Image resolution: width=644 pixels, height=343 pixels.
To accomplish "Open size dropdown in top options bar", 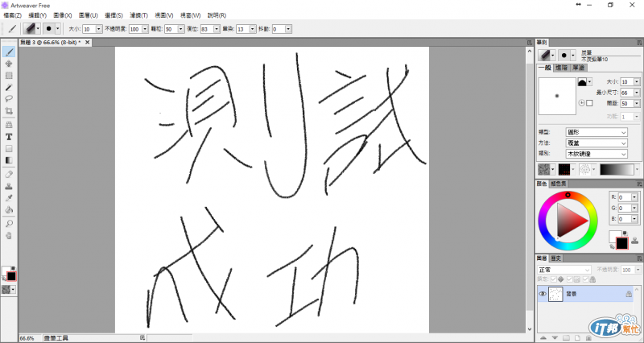I will (x=98, y=29).
